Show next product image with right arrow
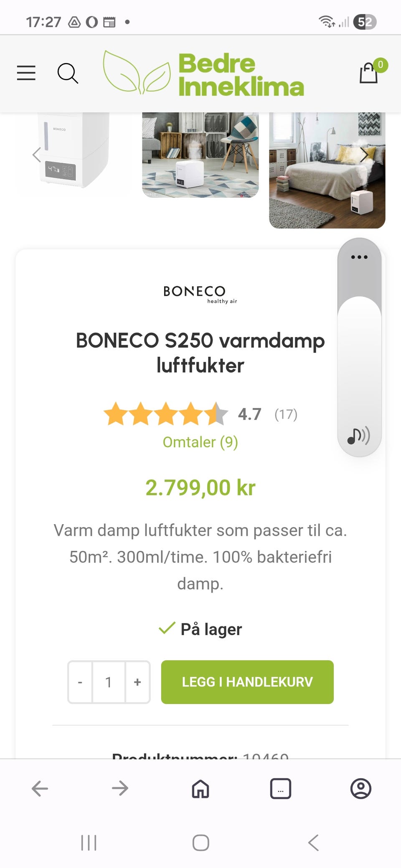 (x=364, y=155)
